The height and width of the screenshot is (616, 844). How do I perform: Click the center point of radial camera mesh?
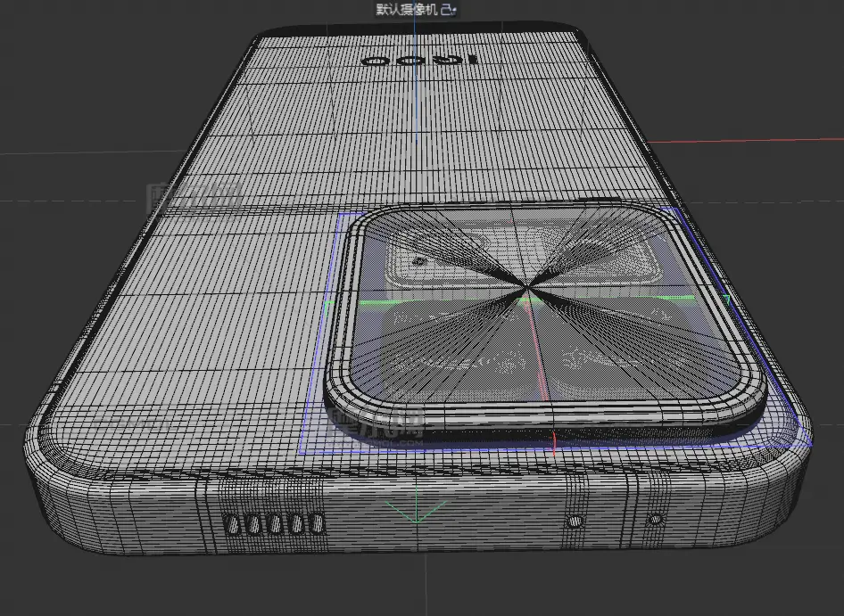[x=528, y=288]
